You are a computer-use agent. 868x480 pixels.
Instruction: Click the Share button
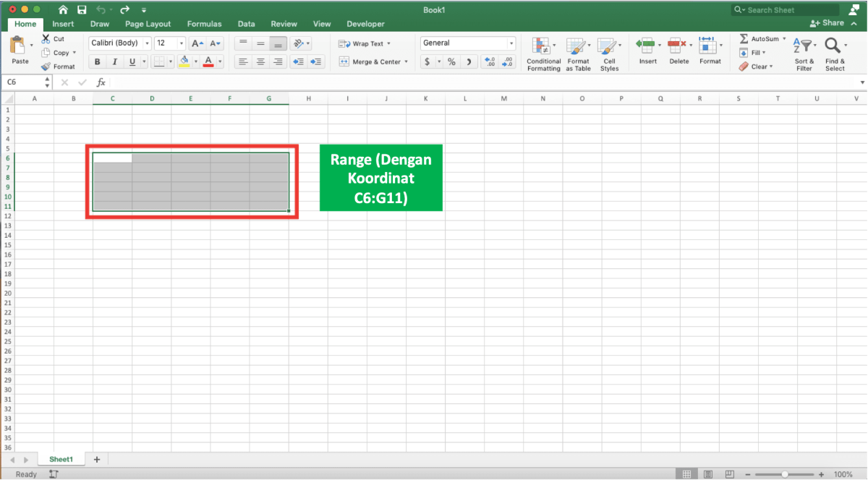[x=827, y=23]
